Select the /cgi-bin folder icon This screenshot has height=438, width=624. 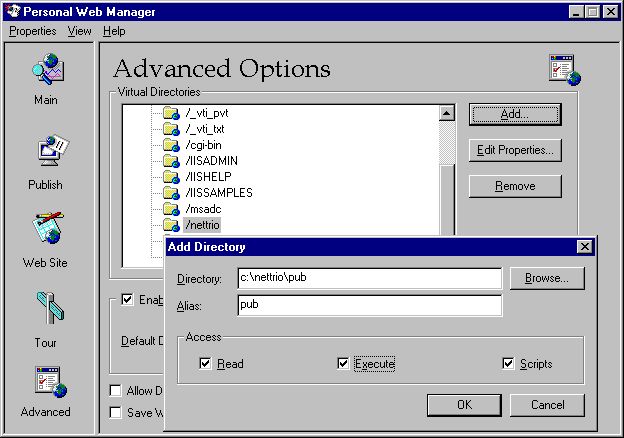pos(171,145)
